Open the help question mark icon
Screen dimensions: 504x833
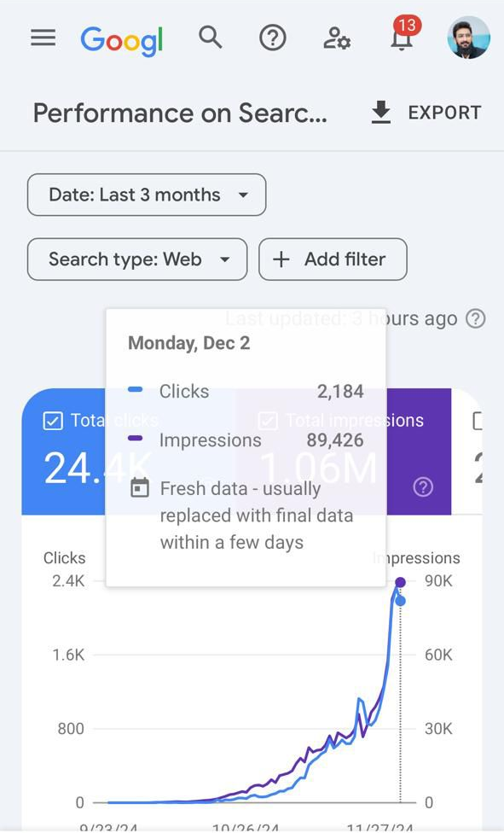[273, 38]
